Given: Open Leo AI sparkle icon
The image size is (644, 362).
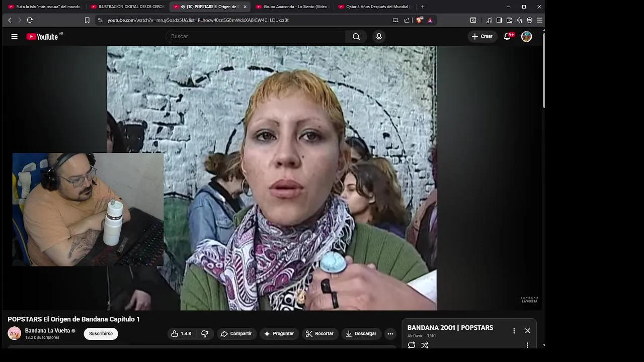Looking at the screenshot, I should [519, 20].
